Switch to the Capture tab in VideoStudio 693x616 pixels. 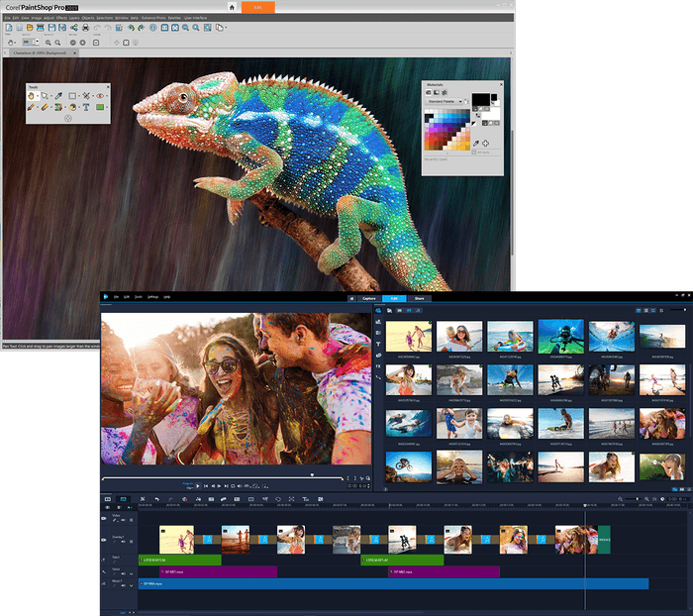point(368,297)
